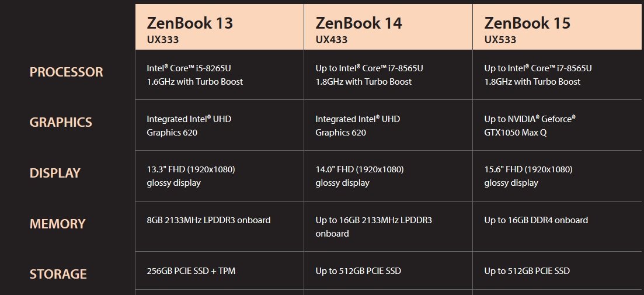Select ZenBook 14 Up to 512GB PCIE SSD
This screenshot has width=644, height=295.
click(x=358, y=271)
